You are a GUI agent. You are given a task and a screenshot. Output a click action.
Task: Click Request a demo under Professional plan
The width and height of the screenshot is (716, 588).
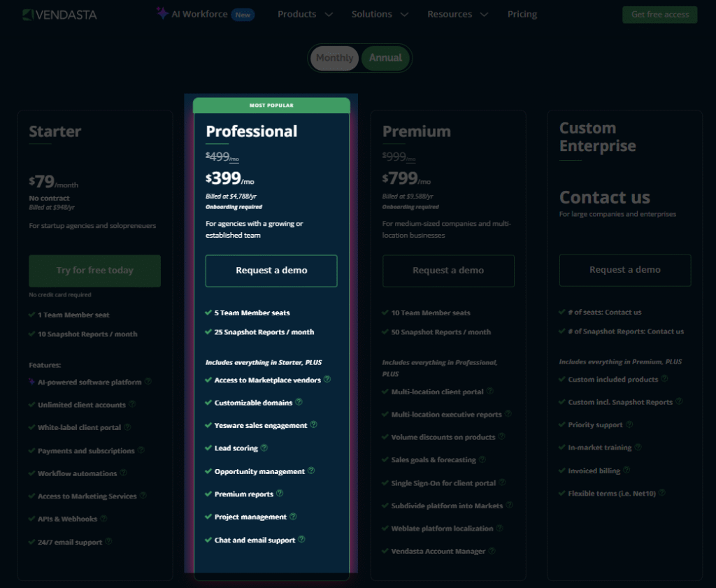(x=271, y=271)
